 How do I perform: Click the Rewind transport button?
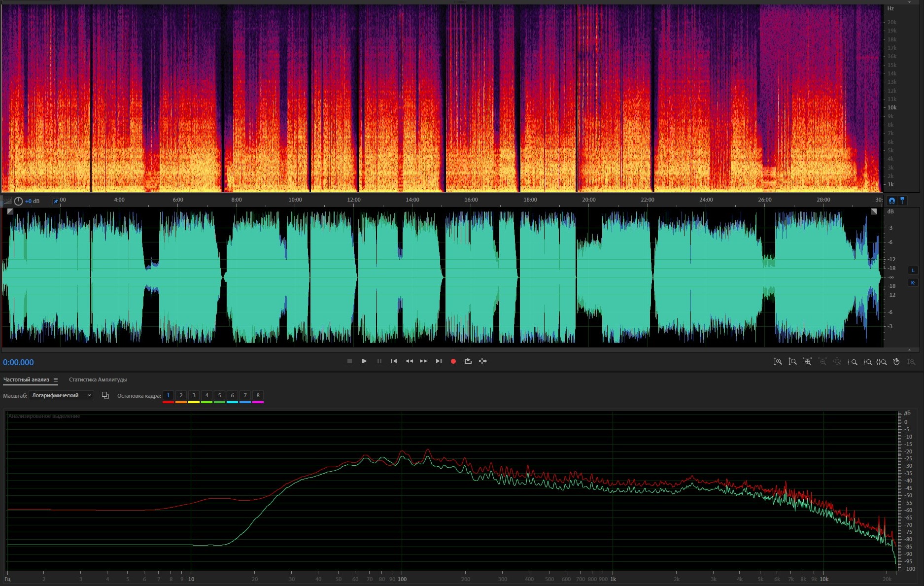(x=409, y=361)
